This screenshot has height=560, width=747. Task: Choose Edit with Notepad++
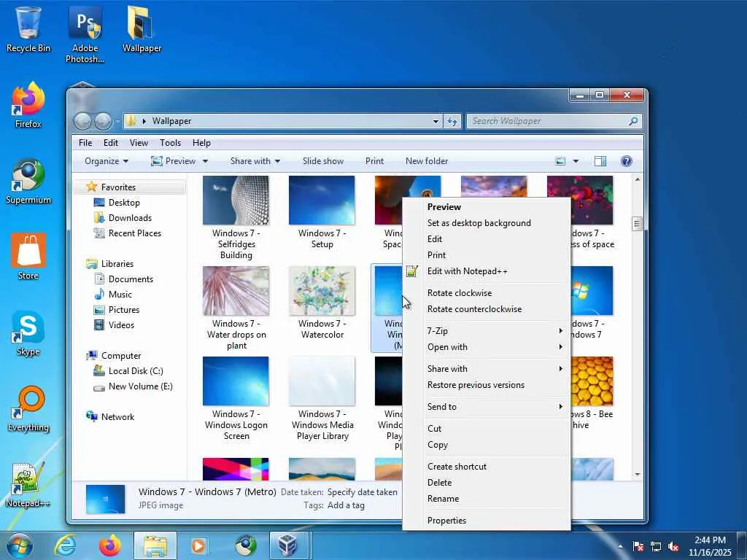point(486,271)
